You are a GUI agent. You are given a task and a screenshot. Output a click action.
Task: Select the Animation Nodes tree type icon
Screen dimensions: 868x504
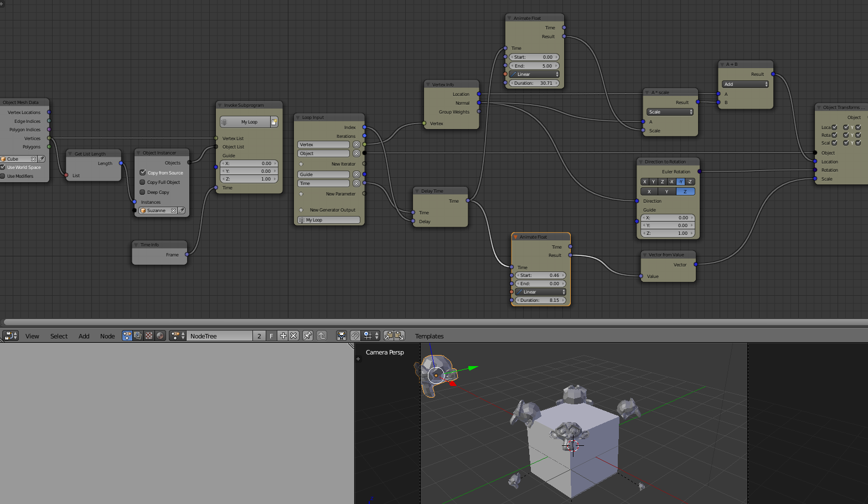pyautogui.click(x=127, y=336)
